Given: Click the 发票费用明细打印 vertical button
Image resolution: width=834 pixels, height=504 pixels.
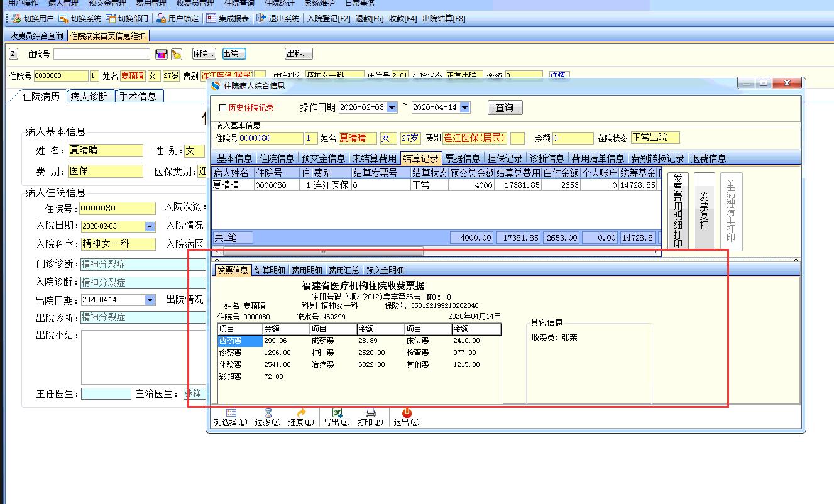Looking at the screenshot, I should pyautogui.click(x=678, y=211).
